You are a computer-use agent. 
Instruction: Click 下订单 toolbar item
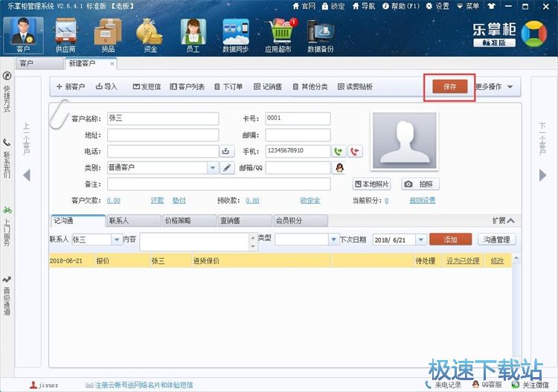tap(228, 86)
